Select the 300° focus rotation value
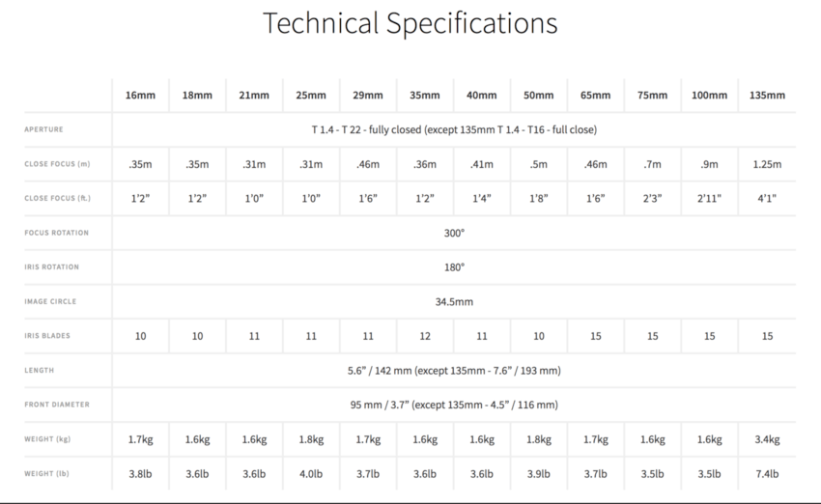Viewport: 821px width, 504px height. (454, 233)
